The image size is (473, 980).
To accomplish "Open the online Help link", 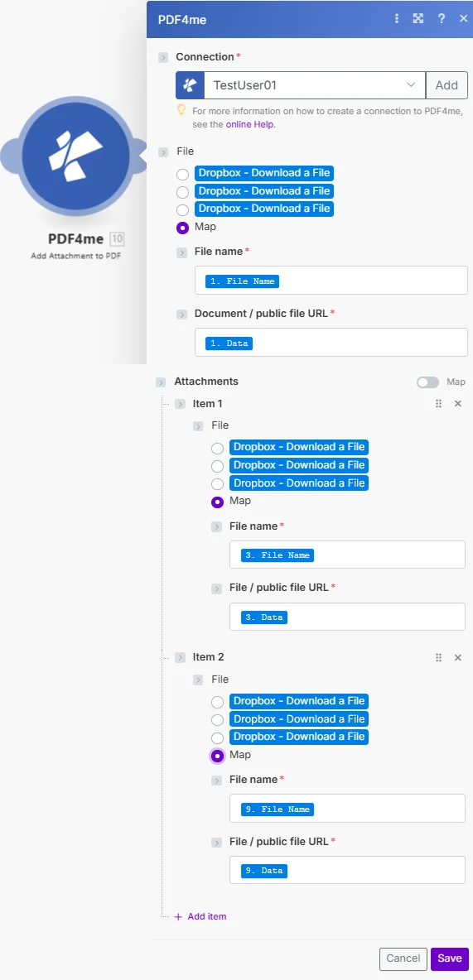I will pyautogui.click(x=250, y=124).
